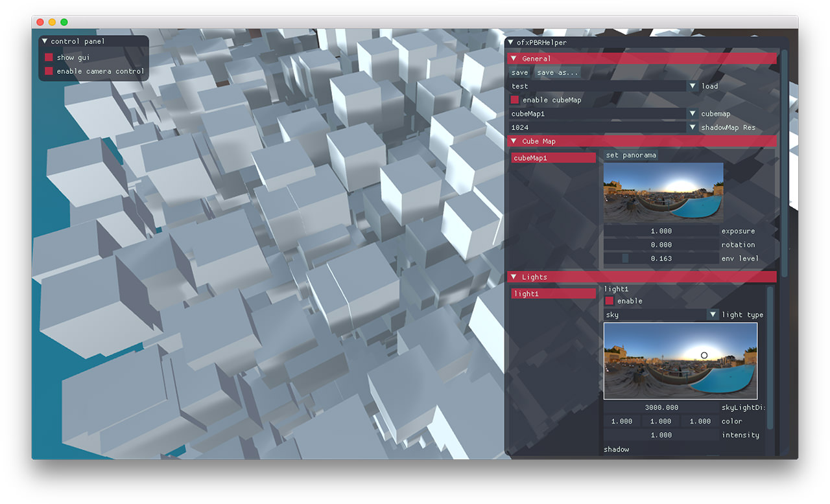Toggle enable camera control checkbox
The image size is (830, 504).
coord(49,71)
